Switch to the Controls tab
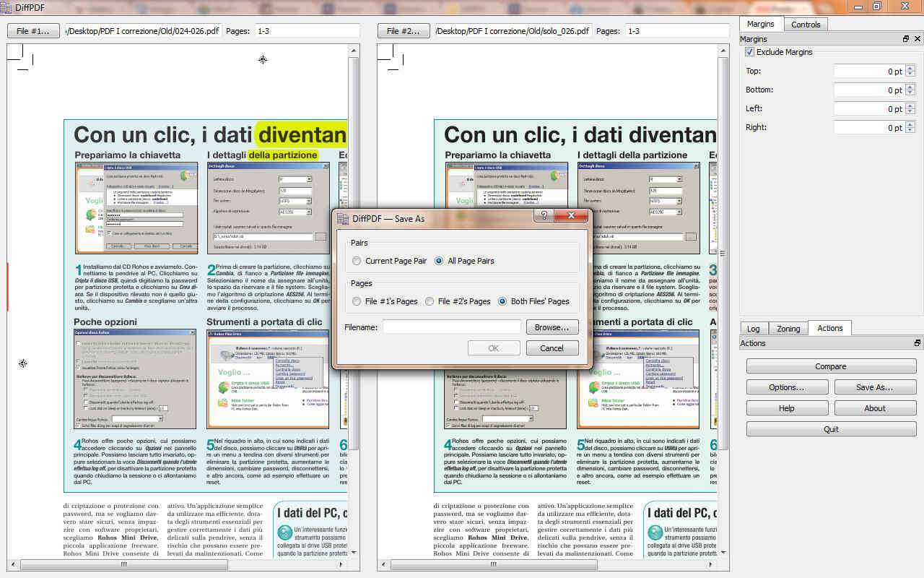The image size is (924, 578). pyautogui.click(x=805, y=25)
